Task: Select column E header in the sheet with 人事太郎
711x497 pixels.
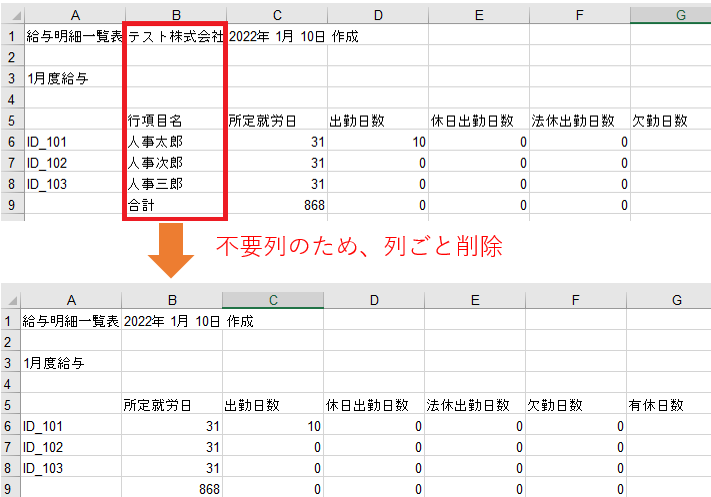Action: coord(479,15)
